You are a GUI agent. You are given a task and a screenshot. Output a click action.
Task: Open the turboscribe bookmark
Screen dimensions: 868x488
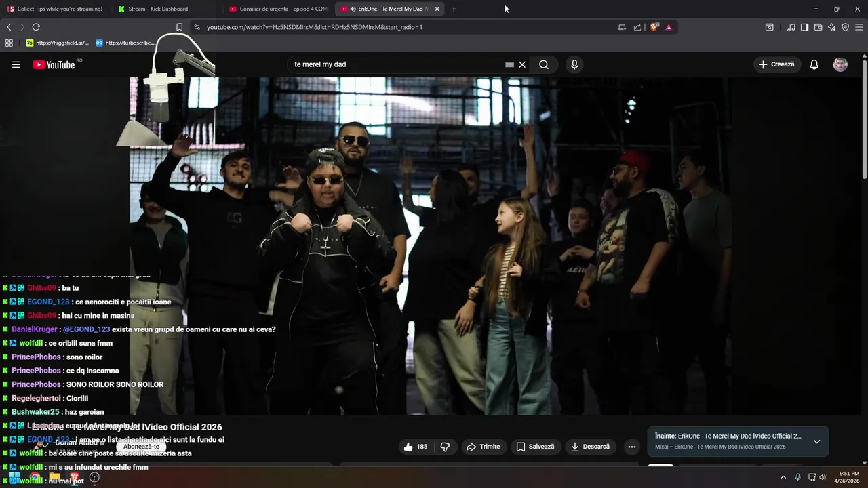point(125,43)
